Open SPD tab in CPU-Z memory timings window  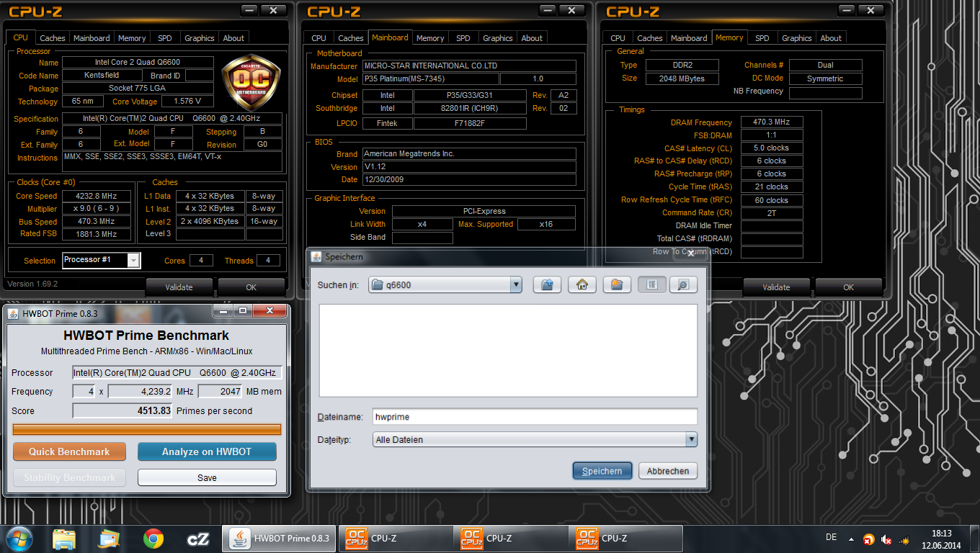coord(762,38)
